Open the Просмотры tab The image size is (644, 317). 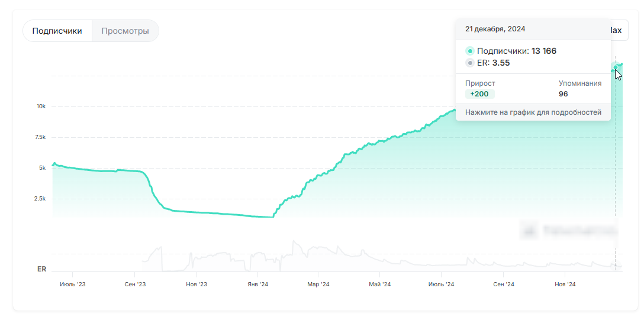(x=125, y=31)
